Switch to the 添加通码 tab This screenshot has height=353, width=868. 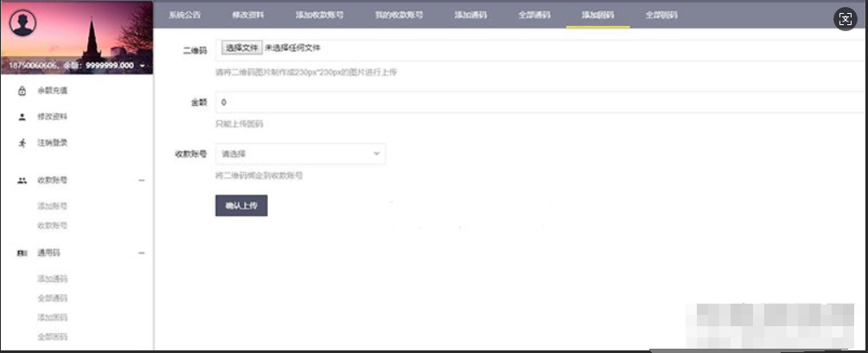tap(470, 15)
